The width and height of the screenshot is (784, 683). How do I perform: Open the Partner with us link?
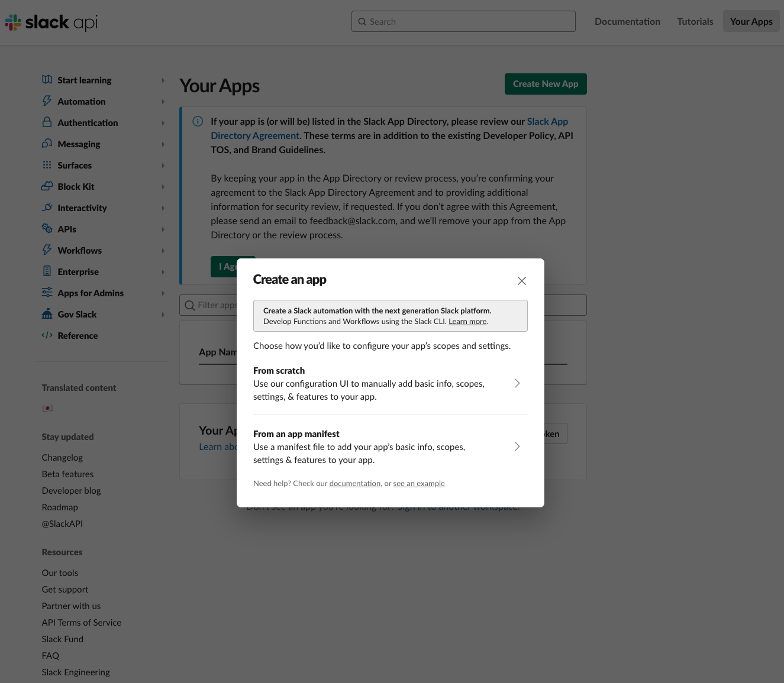pos(71,606)
